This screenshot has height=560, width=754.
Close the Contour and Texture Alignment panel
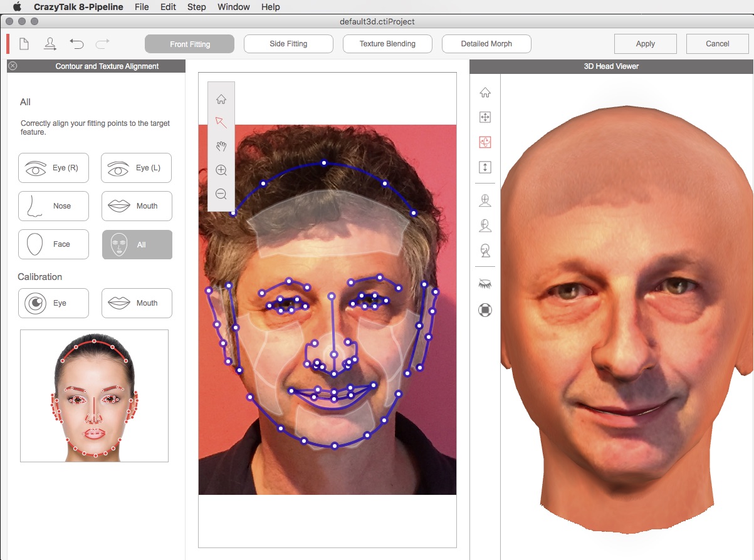[x=13, y=66]
